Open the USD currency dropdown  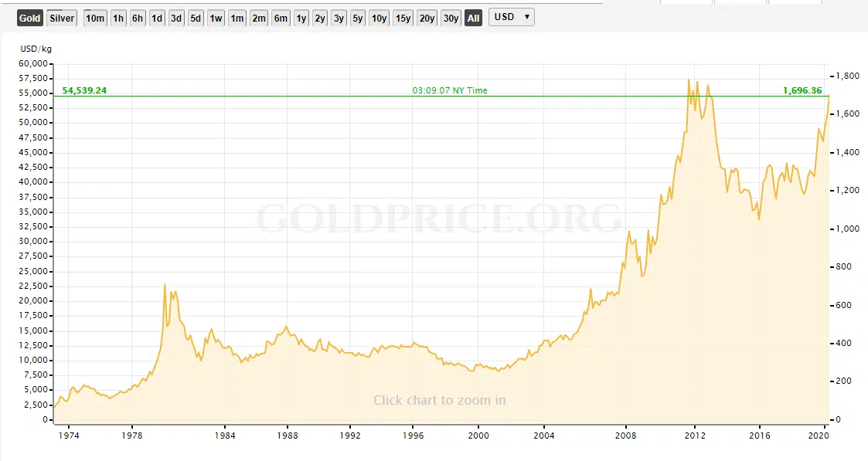point(511,17)
